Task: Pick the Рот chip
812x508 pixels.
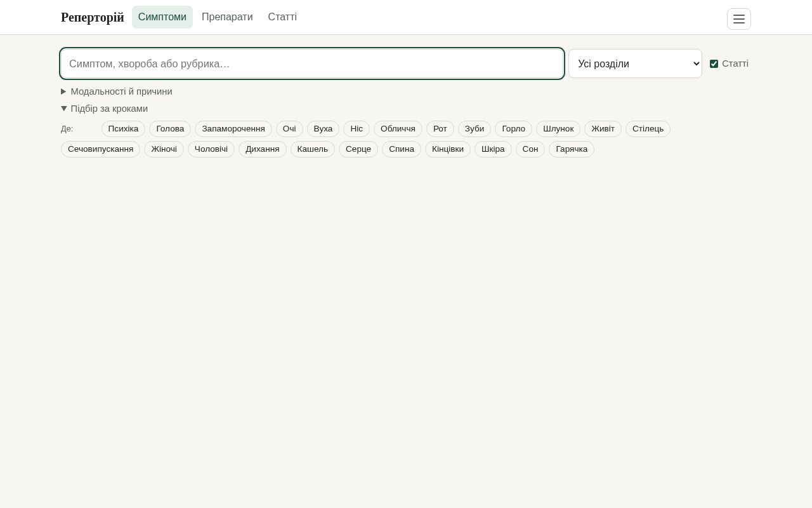Action: tap(440, 129)
